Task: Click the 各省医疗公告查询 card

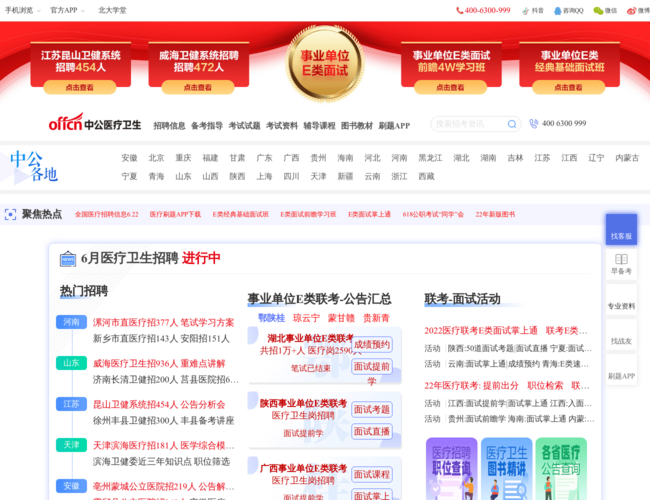Action: pos(561,469)
